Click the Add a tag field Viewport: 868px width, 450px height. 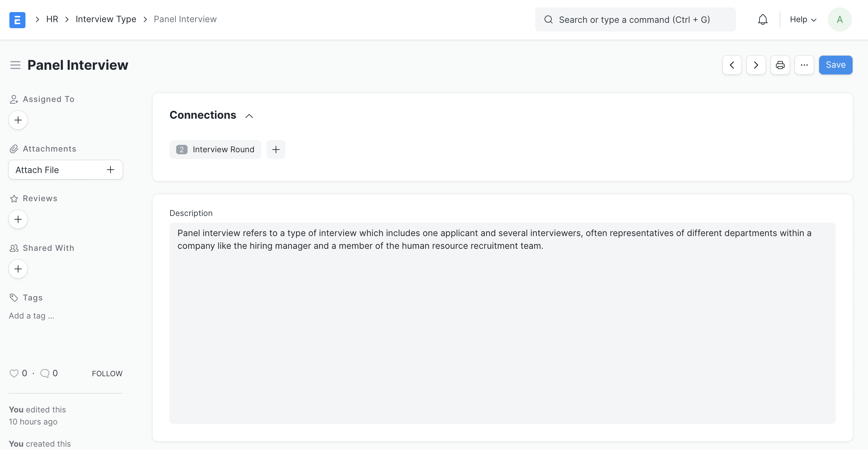[32, 316]
